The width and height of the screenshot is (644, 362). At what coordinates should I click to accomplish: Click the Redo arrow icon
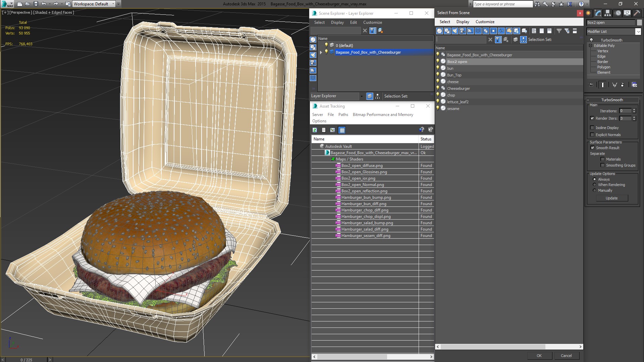pos(56,4)
